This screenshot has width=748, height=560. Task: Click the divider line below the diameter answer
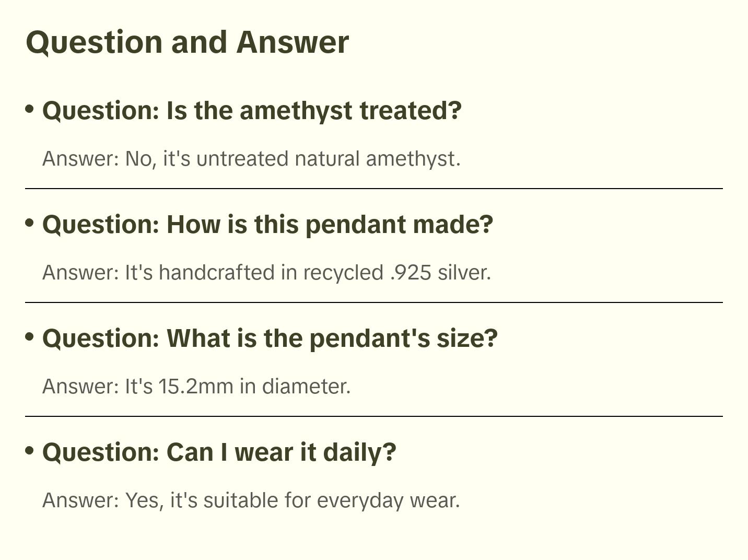[374, 416]
